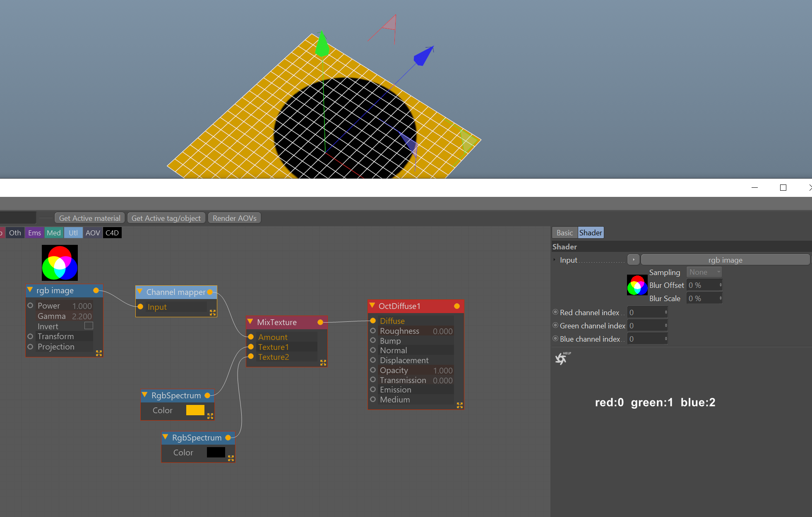Click OctDiffuse1 Emission port
The image size is (812, 517).
pyautogui.click(x=373, y=390)
